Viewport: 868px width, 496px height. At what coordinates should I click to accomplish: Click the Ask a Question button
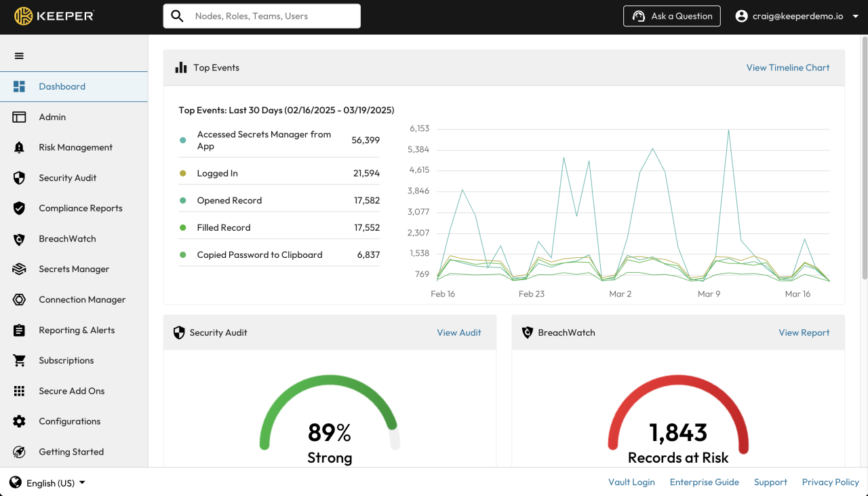[672, 16]
